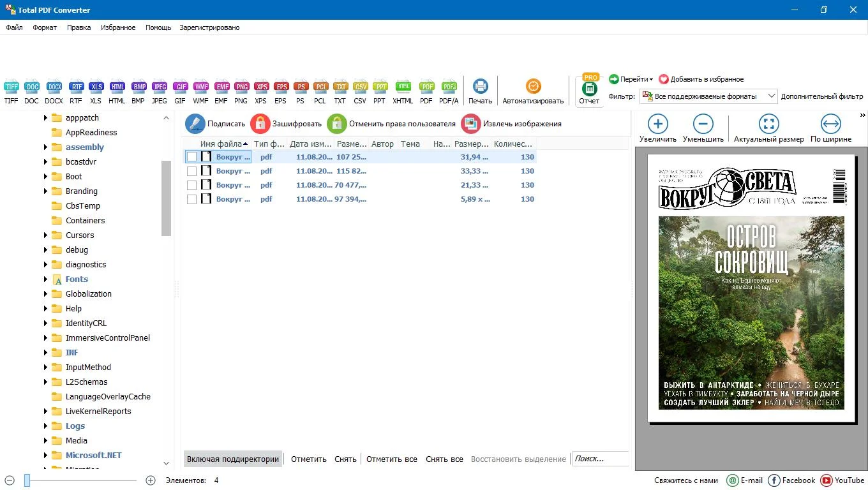Check the first Вокруг pdf file
868x490 pixels.
191,156
